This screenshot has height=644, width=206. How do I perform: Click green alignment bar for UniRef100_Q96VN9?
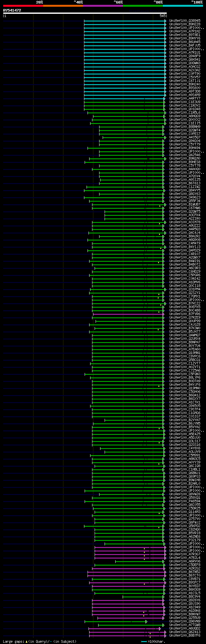116,622
